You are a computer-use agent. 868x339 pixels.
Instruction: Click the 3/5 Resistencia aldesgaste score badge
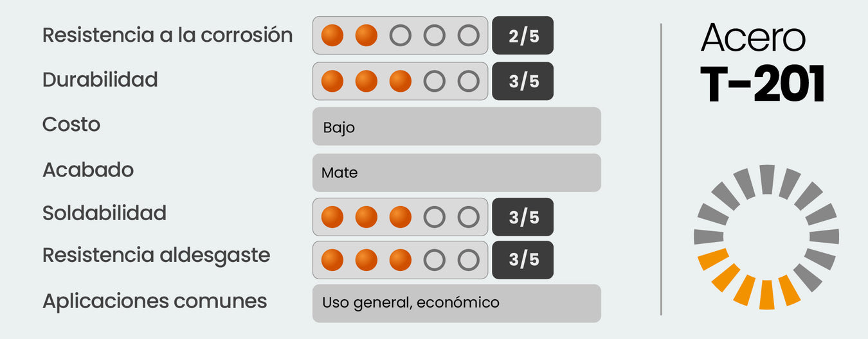(x=523, y=260)
